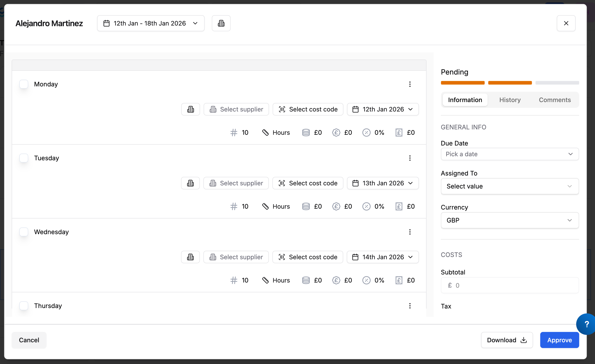Open Wednesday row three-dot options menu
Image resolution: width=595 pixels, height=364 pixels.
click(410, 232)
